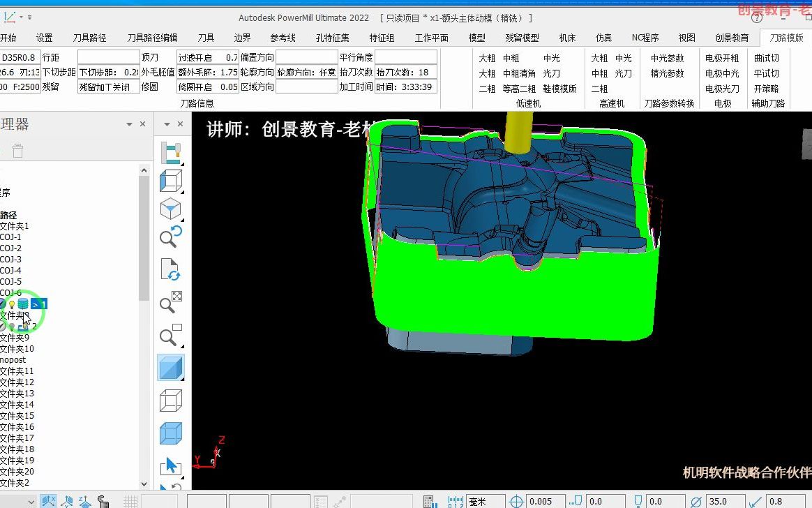This screenshot has width=812, height=508.
Task: Click the 中粗清角 button
Action: pyautogui.click(x=519, y=73)
